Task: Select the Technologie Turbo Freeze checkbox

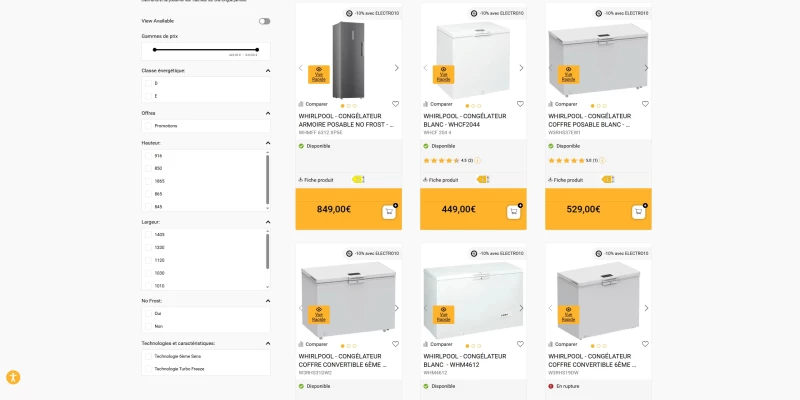Action: [x=148, y=368]
